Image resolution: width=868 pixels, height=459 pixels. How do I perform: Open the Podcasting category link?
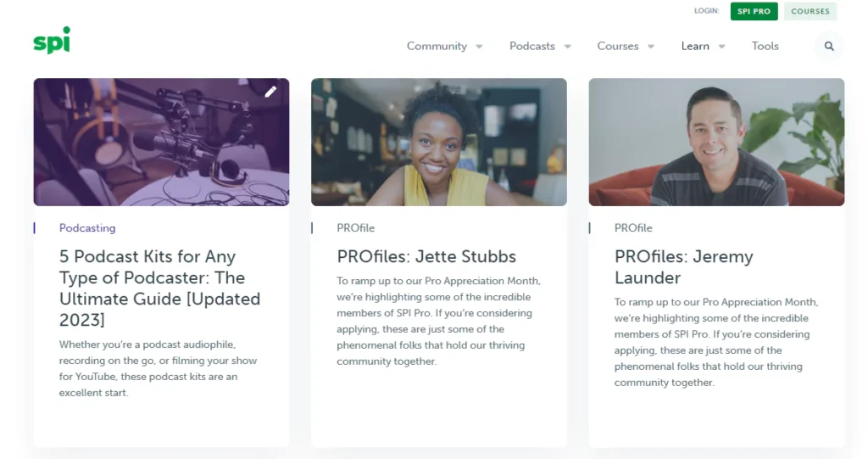(87, 228)
